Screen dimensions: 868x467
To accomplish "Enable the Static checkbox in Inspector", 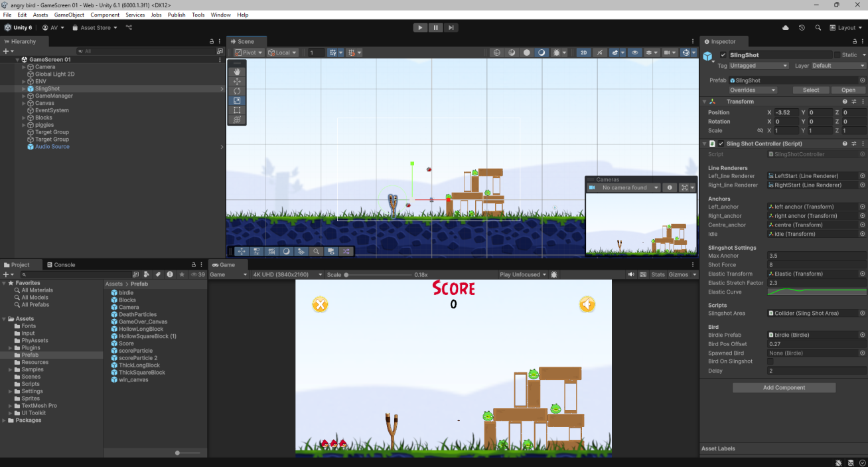I will point(837,55).
